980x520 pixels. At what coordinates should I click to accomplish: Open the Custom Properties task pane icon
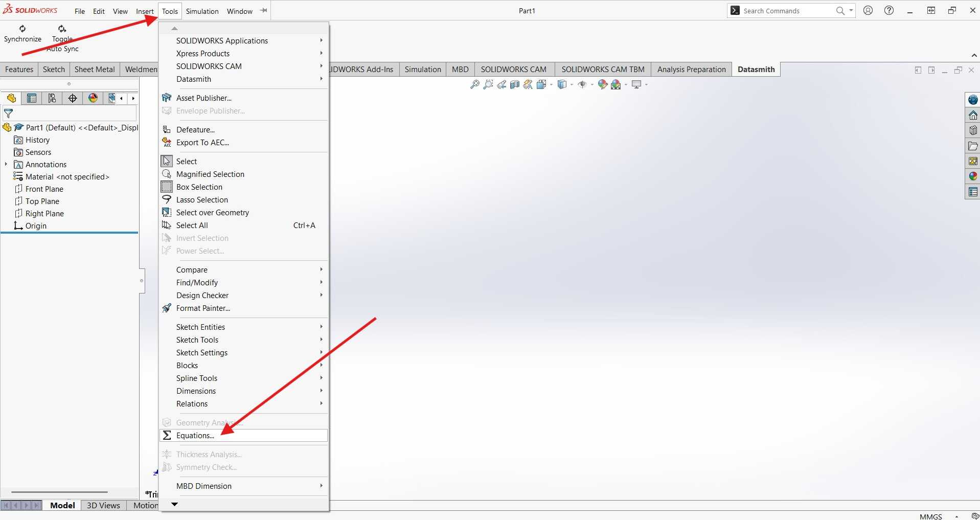pyautogui.click(x=973, y=192)
